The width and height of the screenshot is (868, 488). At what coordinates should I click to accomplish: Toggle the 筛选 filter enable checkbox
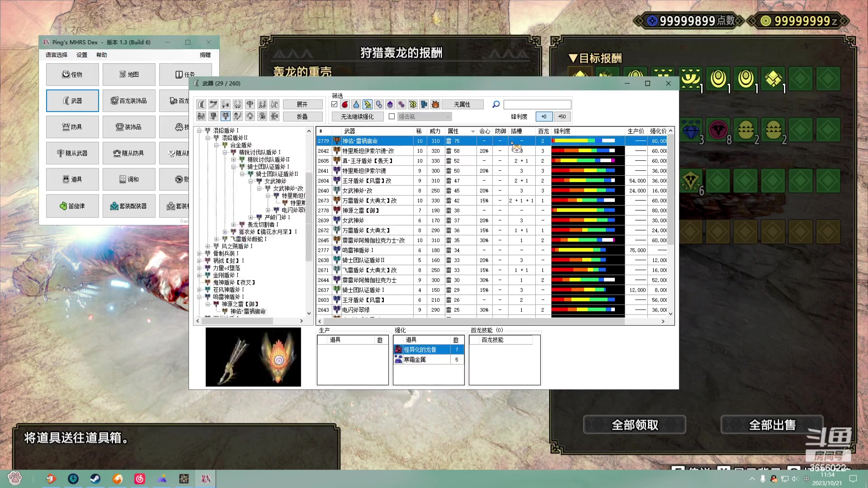click(x=335, y=104)
